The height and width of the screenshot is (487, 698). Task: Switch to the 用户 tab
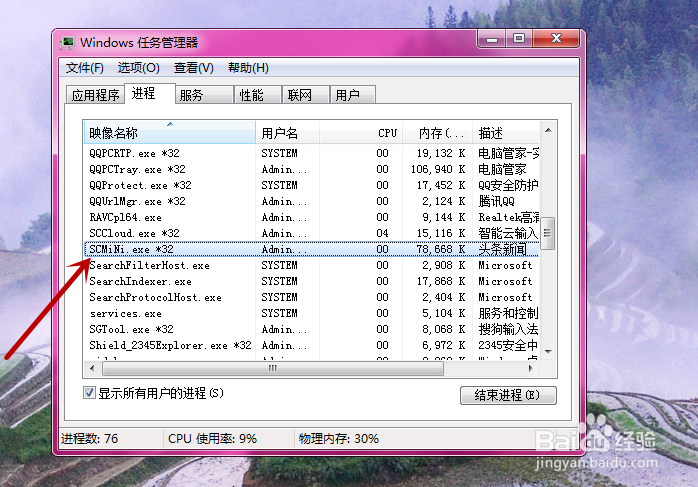[x=353, y=95]
